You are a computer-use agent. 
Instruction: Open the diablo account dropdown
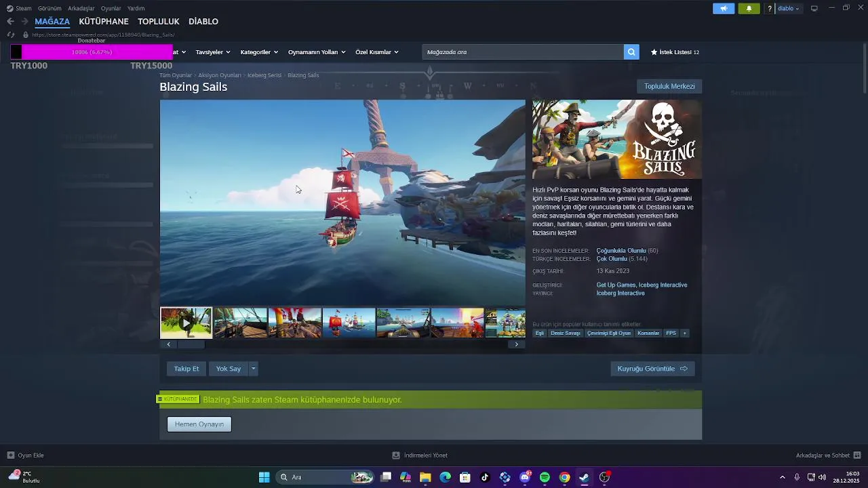(x=788, y=8)
